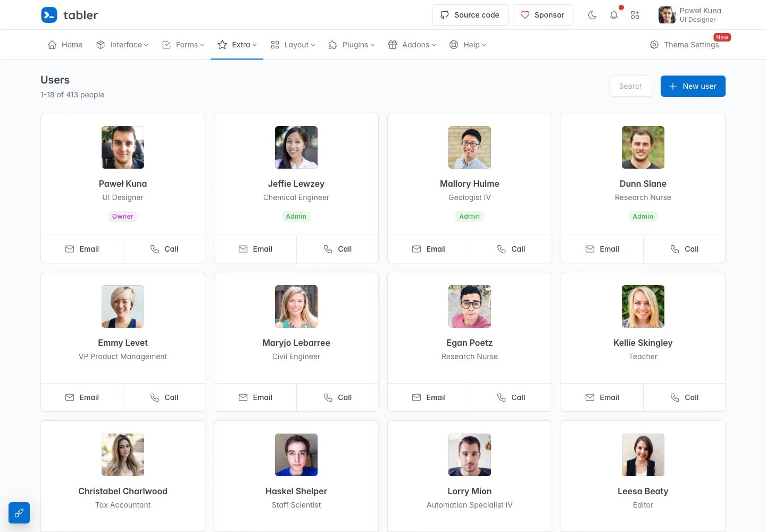Viewport: 766px width, 532px height.
Task: Open the Emmy Levet name link
Action: (123, 343)
